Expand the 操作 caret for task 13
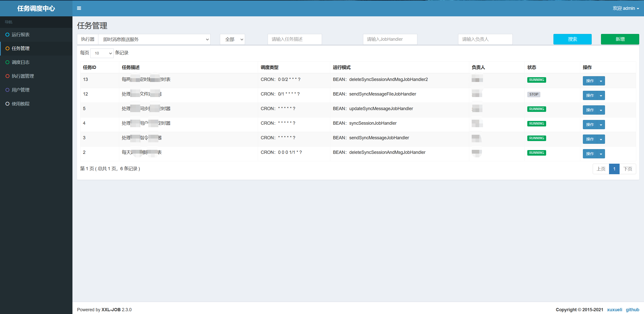The height and width of the screenshot is (314, 644). (x=601, y=81)
